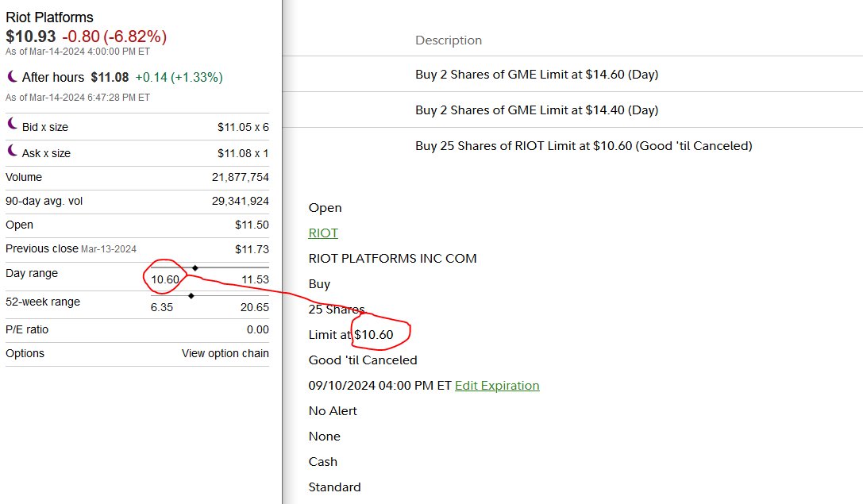The width and height of the screenshot is (863, 504).
Task: Click the Day range position marker
Action: [195, 268]
